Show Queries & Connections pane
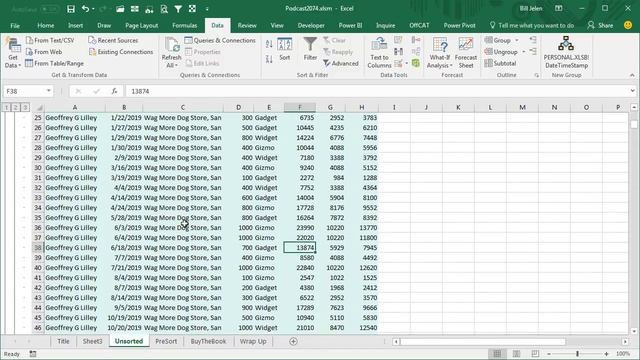Viewport: 640px width, 360px height. click(x=220, y=40)
